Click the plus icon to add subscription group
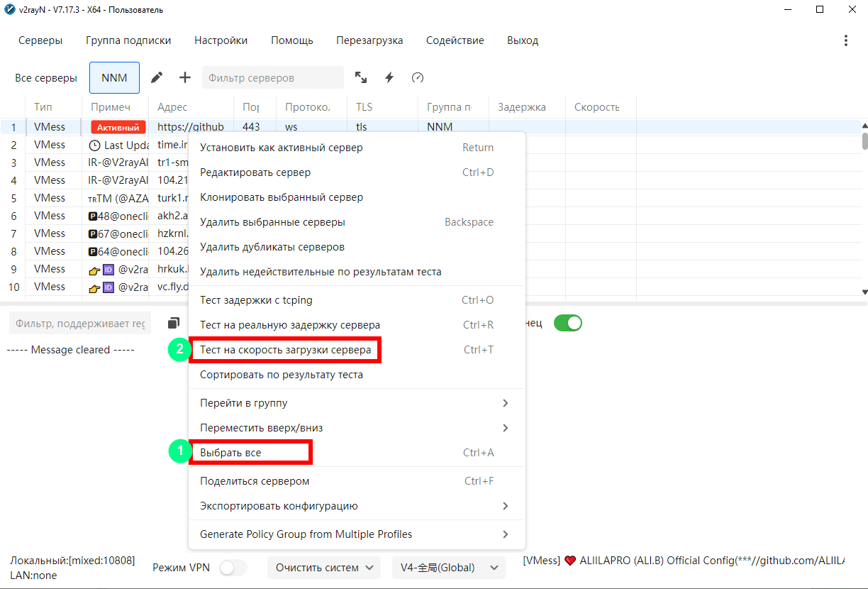The width and height of the screenshot is (868, 589). [185, 77]
